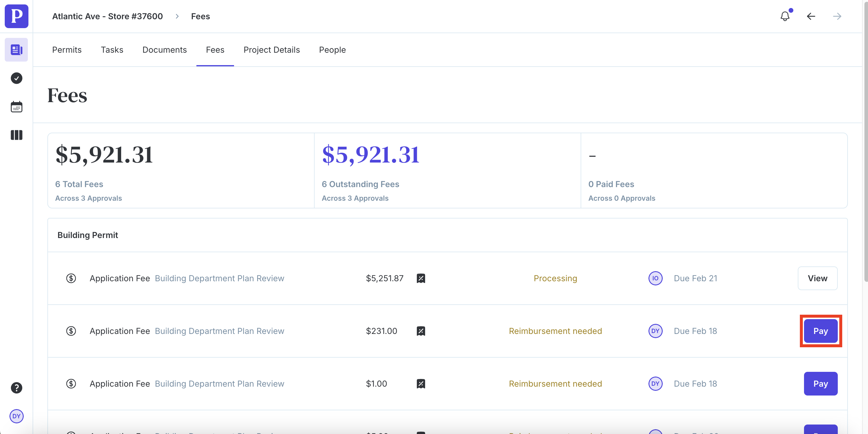Switch to the Documents tab
Viewport: 868px width, 434px height.
164,50
